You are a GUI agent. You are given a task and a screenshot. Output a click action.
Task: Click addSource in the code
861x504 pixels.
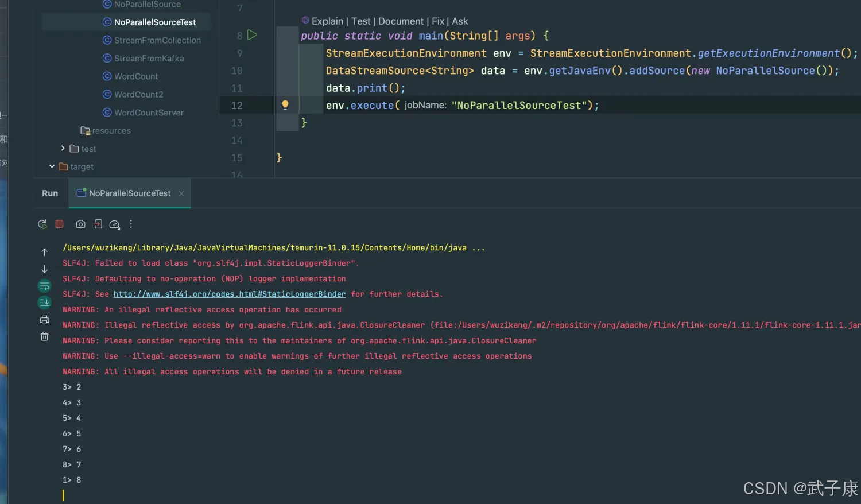[x=657, y=71]
